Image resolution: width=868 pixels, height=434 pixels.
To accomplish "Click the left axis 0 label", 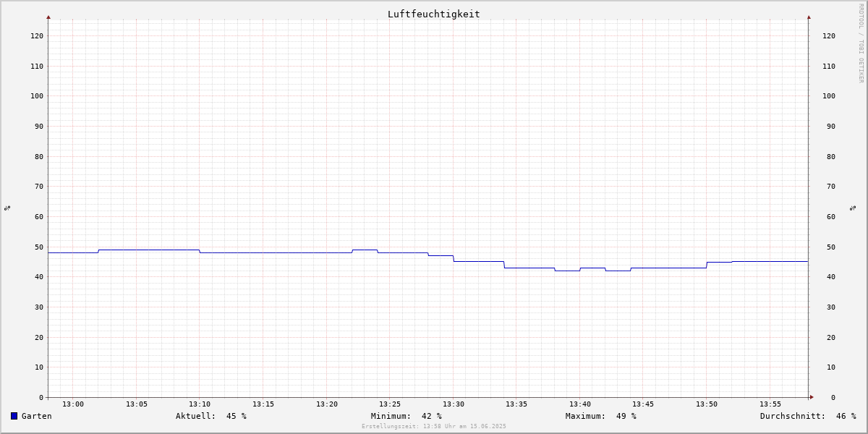I will (41, 397).
